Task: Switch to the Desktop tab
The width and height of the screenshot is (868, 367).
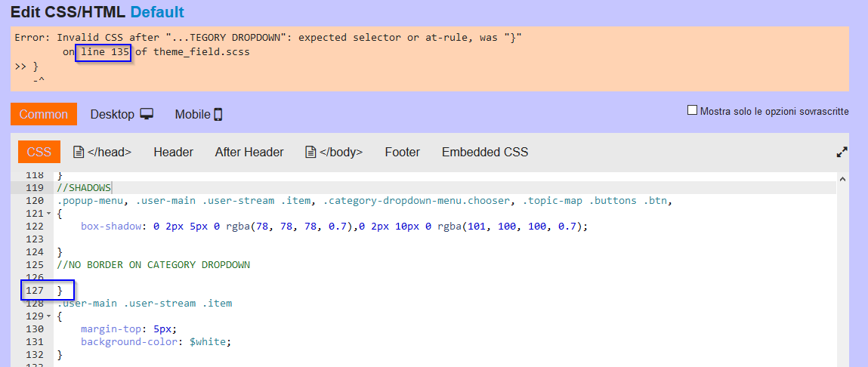Action: (x=122, y=114)
